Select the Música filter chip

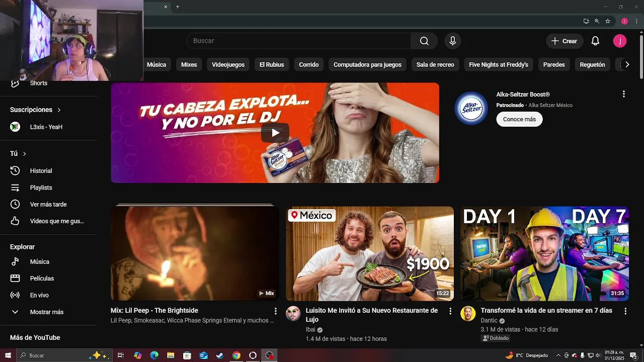[x=156, y=64]
